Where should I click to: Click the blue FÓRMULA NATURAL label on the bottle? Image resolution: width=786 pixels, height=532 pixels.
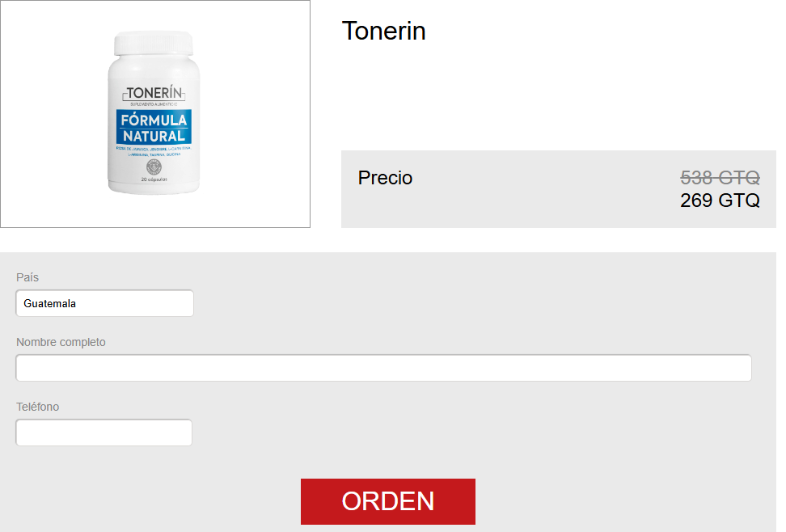154,128
